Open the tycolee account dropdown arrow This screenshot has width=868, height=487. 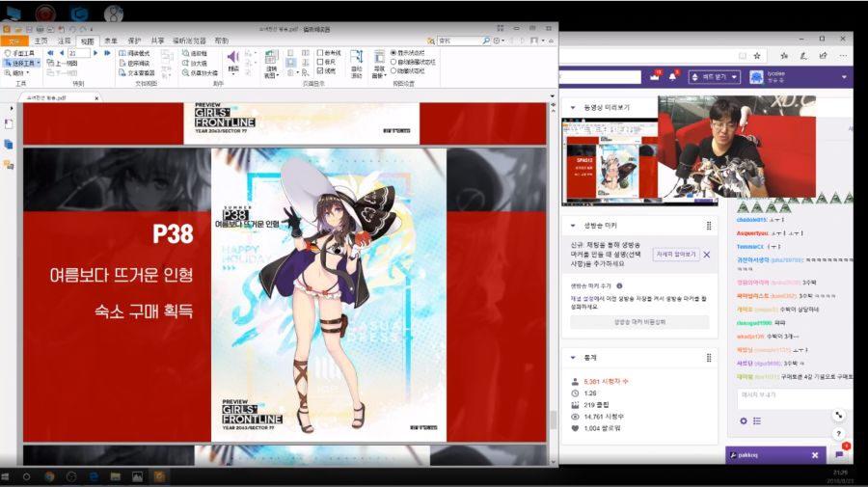coord(844,77)
